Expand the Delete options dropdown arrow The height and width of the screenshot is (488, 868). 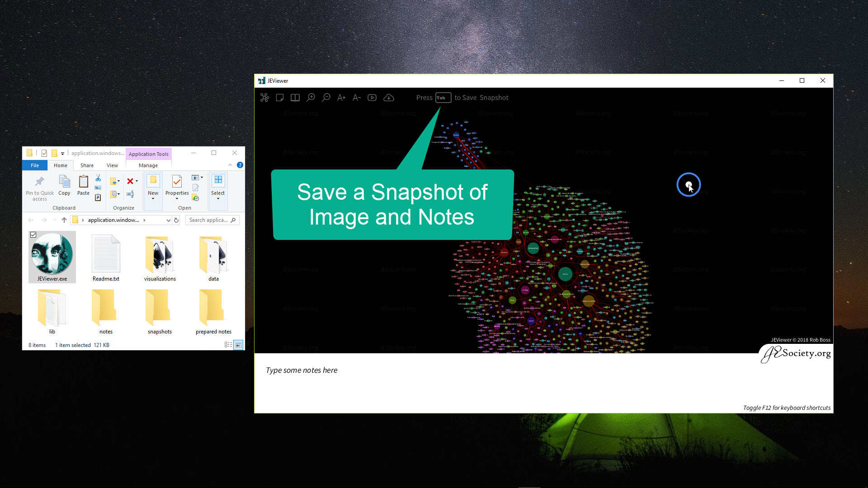(x=137, y=181)
